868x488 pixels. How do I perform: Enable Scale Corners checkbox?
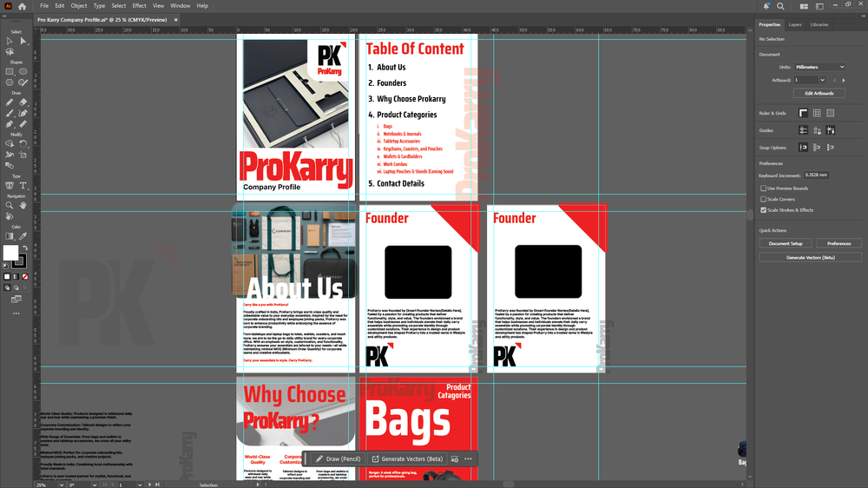click(x=763, y=200)
